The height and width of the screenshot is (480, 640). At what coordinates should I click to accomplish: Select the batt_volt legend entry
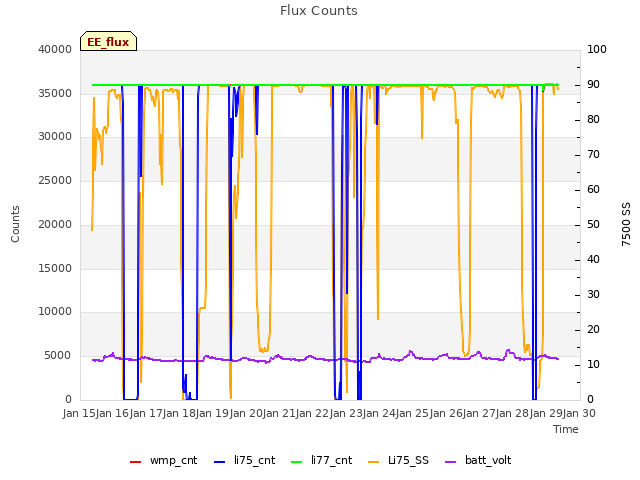[x=478, y=460]
